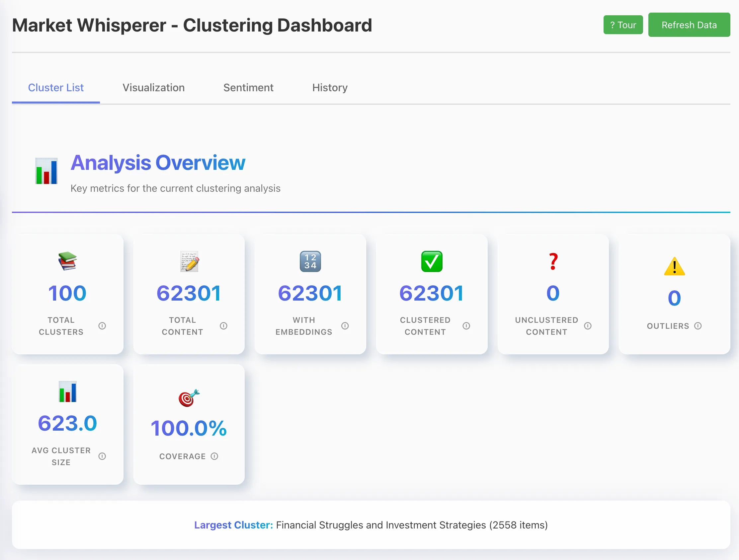Click info icon next to Coverage
Viewport: 739px width, 560px height.
214,456
